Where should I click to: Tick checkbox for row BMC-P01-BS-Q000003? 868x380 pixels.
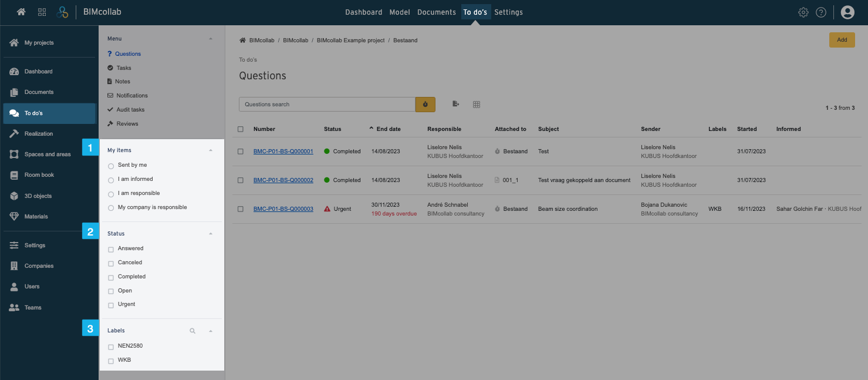(241, 209)
